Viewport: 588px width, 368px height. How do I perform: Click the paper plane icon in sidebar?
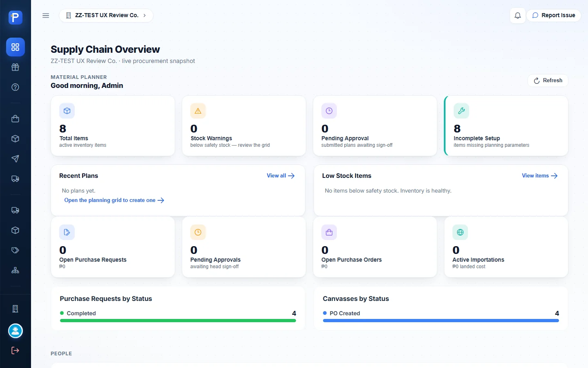(16, 159)
